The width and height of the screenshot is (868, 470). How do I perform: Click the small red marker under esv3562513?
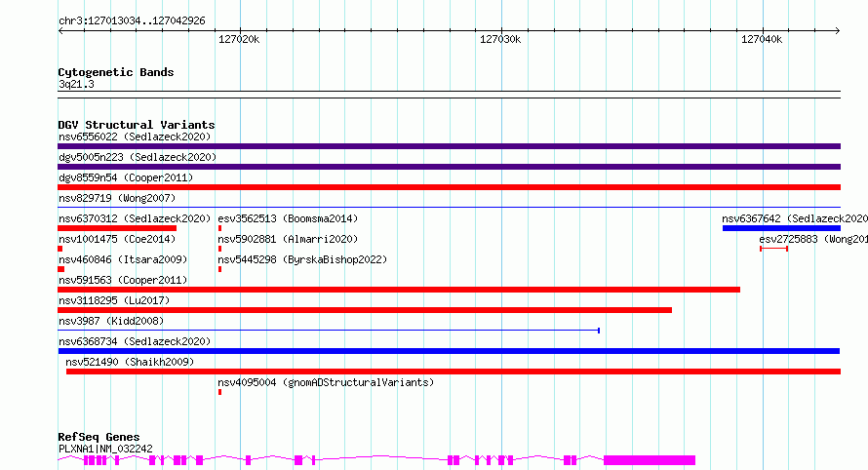click(x=219, y=228)
